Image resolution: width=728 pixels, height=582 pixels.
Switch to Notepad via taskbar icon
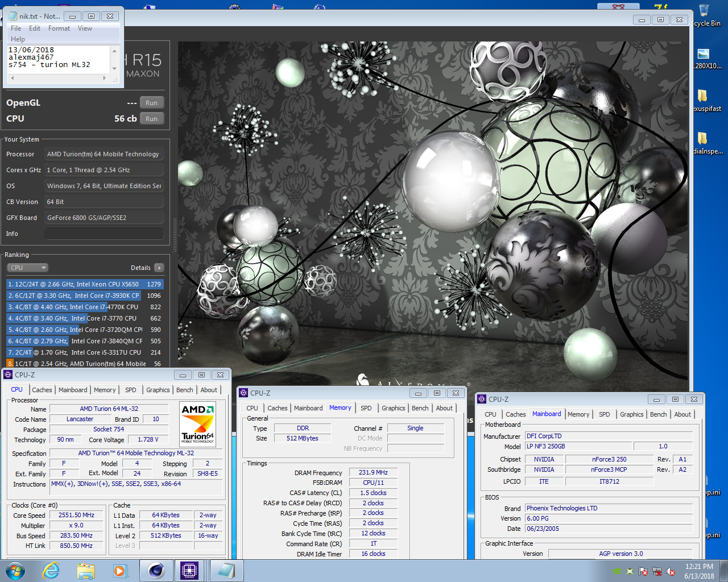point(226,571)
